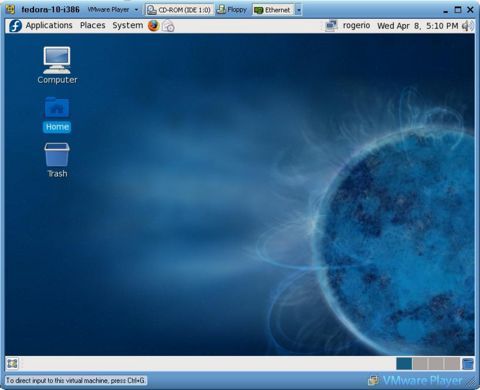Toggle the Ethernet device connection

pyautogui.click(x=272, y=10)
